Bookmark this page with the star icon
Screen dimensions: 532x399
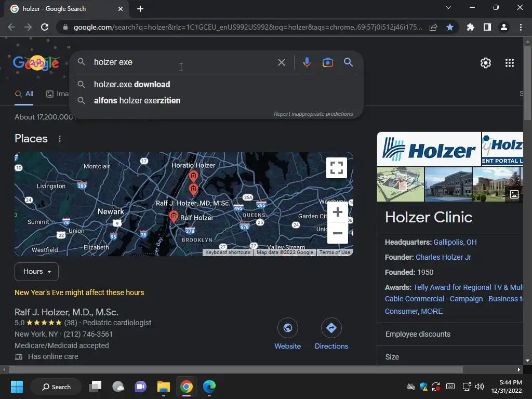pyautogui.click(x=450, y=27)
